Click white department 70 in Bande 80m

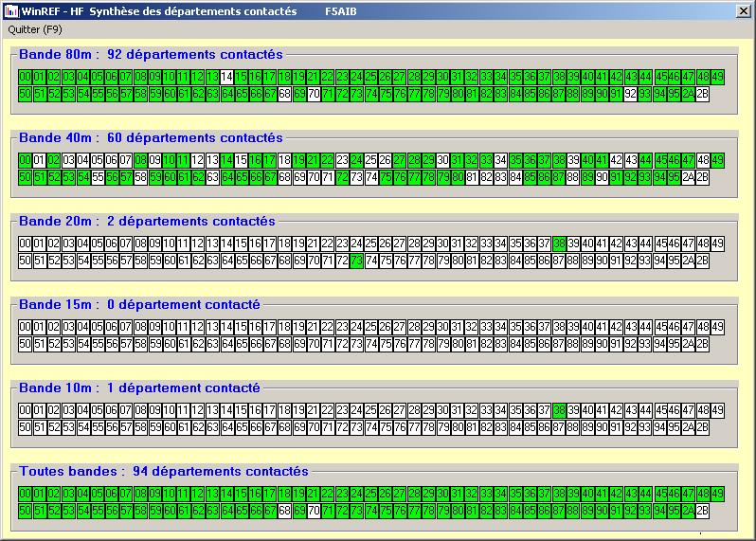click(x=314, y=94)
